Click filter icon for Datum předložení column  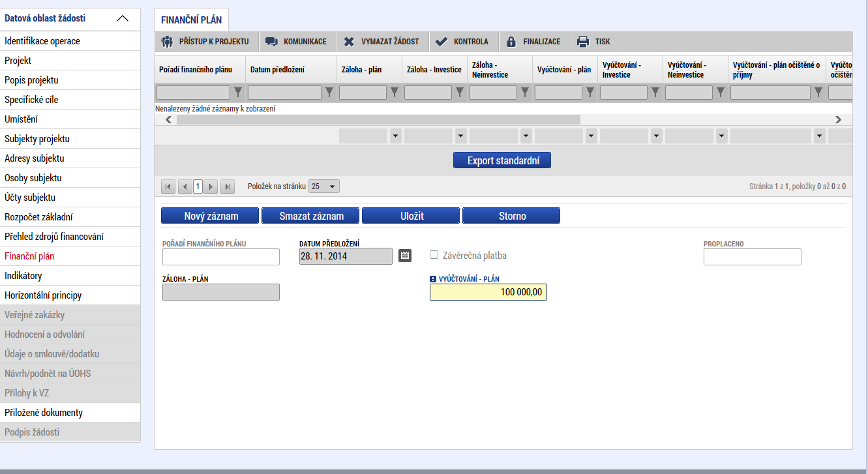(329, 93)
